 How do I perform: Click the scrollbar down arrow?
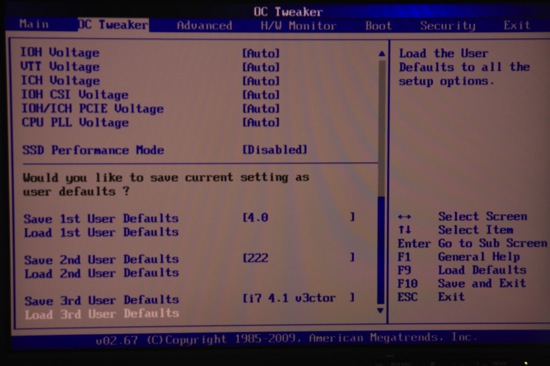point(381,311)
